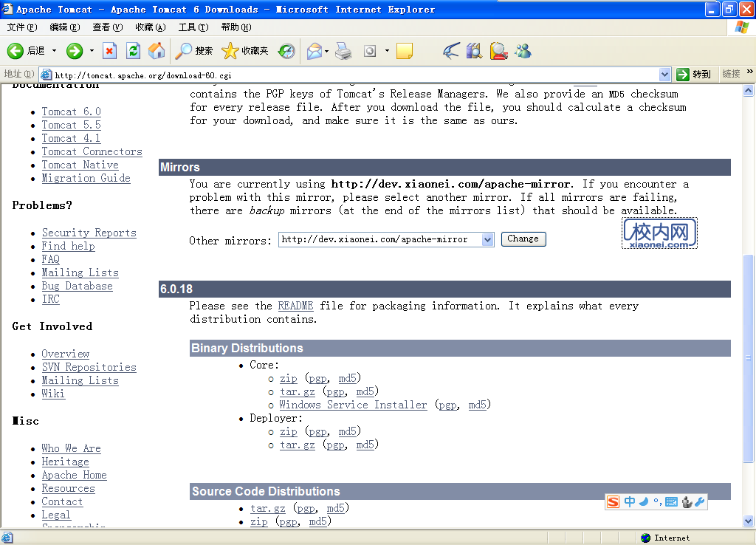
Task: Toggle Chinese/English input with 中 icon
Action: [x=629, y=501]
